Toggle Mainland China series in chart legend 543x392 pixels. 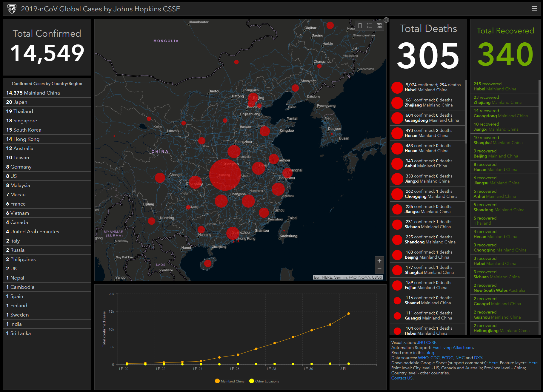(230, 381)
